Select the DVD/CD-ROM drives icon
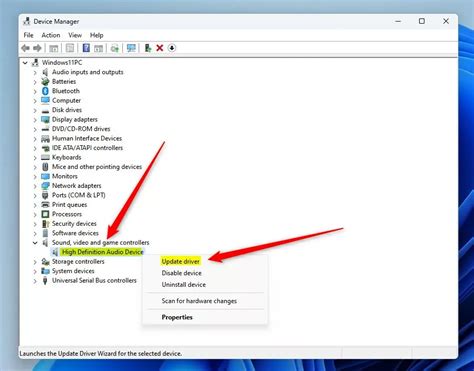The height and width of the screenshot is (371, 474). tap(45, 129)
